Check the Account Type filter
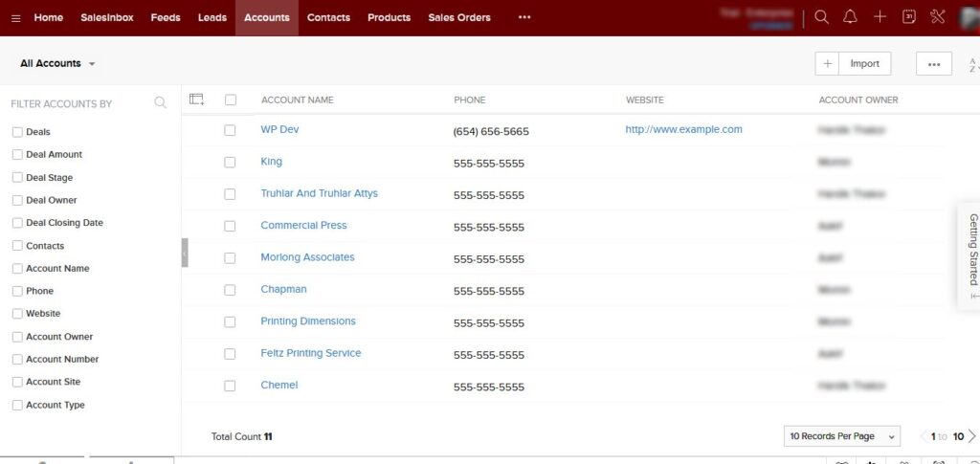Screen dimensions: 980x464 [17, 405]
